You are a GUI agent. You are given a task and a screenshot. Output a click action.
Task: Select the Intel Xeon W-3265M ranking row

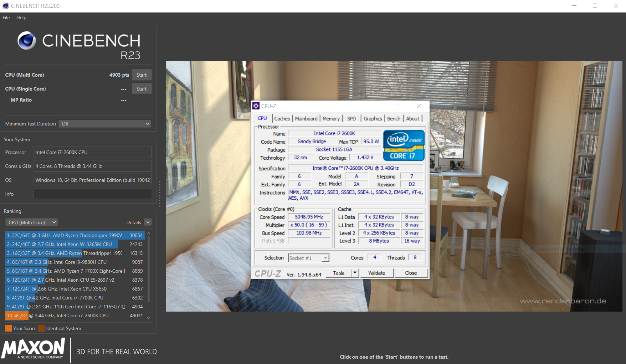(x=75, y=244)
